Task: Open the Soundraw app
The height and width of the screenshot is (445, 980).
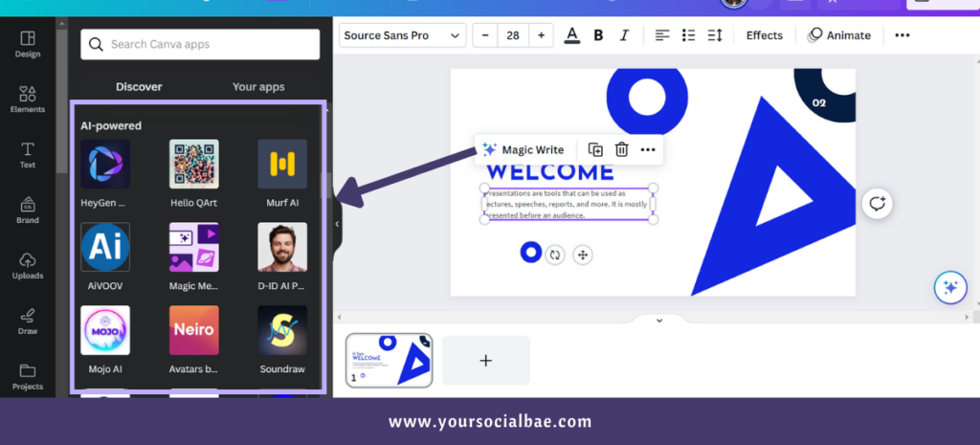Action: [282, 330]
